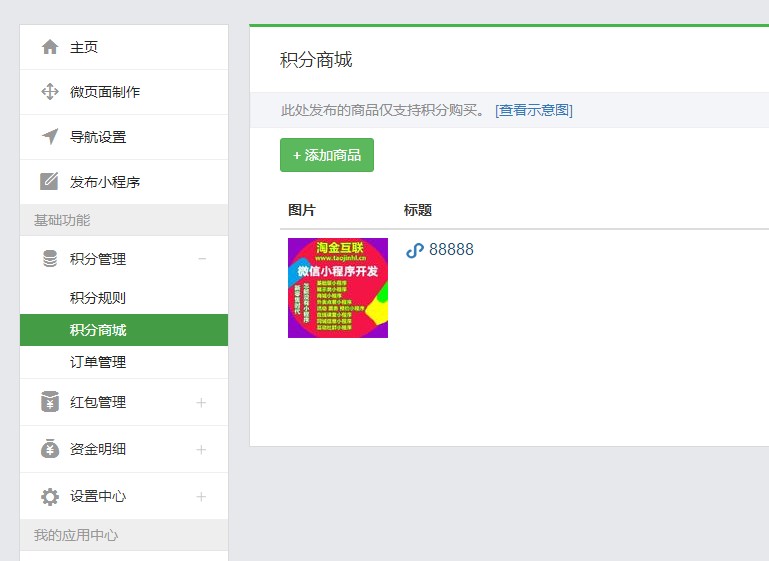Click the green 添加商品 button
Viewport: 769px width, 561px height.
pyautogui.click(x=327, y=155)
